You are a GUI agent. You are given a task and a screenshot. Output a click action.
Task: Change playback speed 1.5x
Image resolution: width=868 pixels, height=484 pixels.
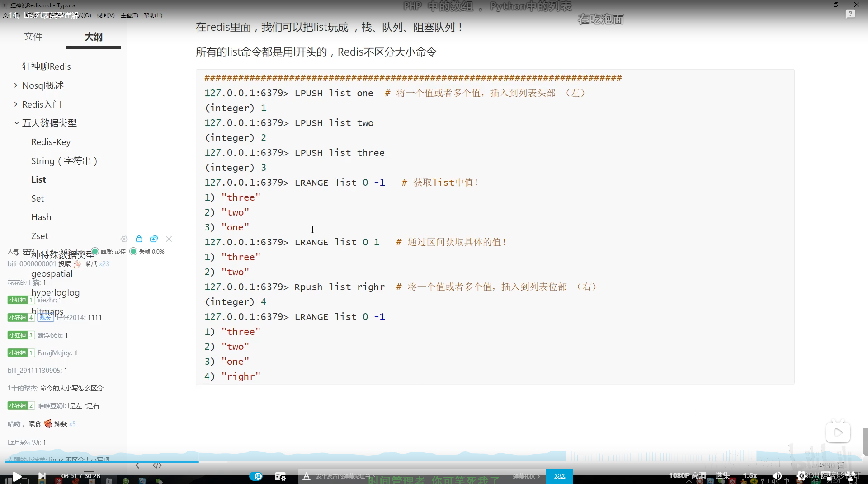[x=750, y=476]
